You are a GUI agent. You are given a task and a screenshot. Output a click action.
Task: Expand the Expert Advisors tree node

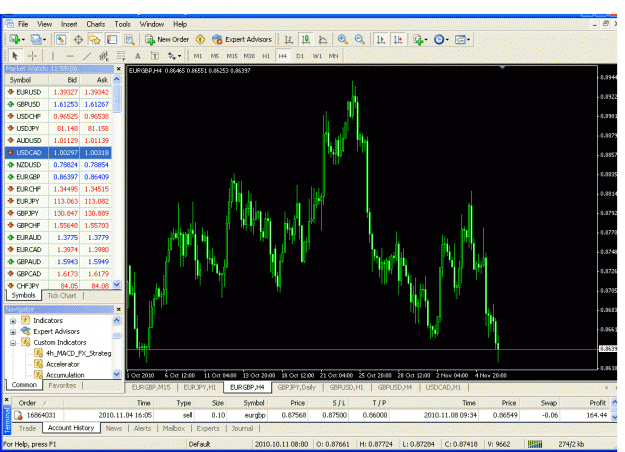click(x=13, y=332)
